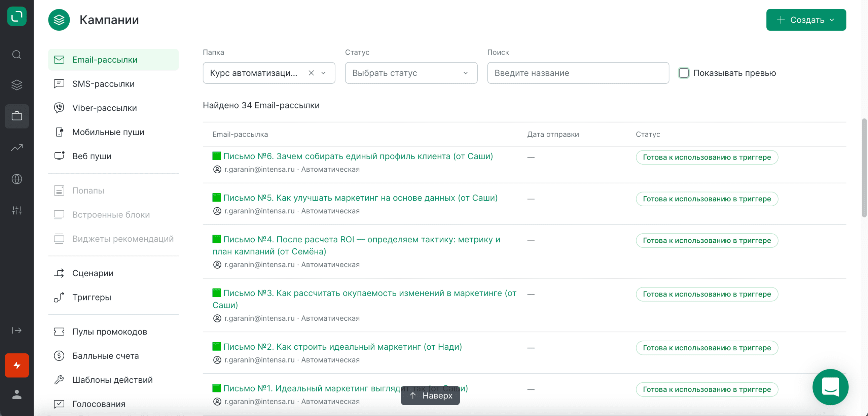Expand the Папка folder dropdown arrow
The height and width of the screenshot is (416, 868).
pos(323,73)
